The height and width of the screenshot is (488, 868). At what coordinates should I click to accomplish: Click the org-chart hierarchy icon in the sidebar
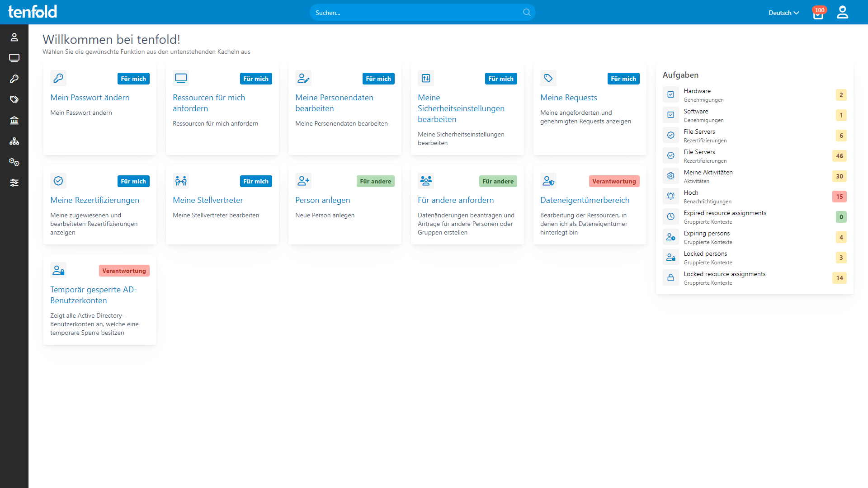click(x=14, y=141)
